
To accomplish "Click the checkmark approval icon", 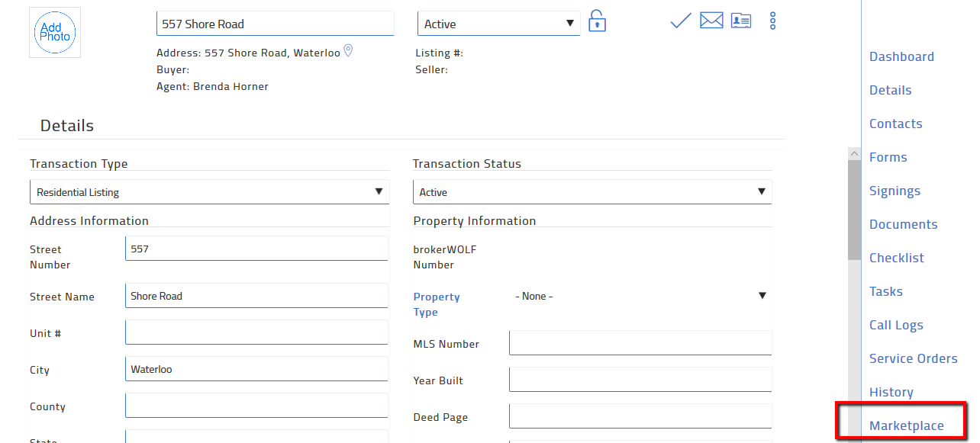I will point(679,21).
